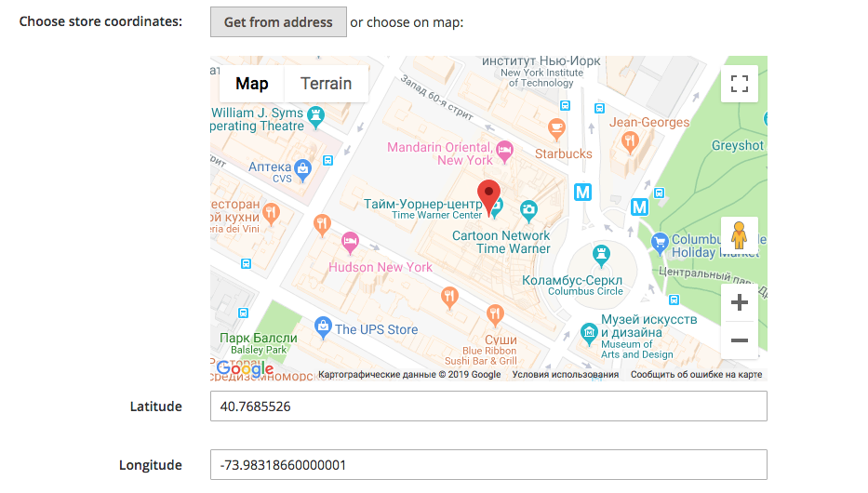Open the Hudson New York hotel marker
This screenshot has height=493, width=868.
(350, 243)
